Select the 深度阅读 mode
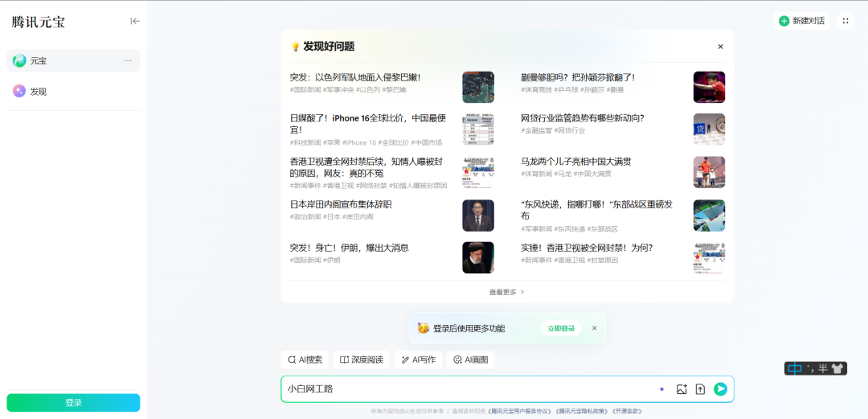Image resolution: width=868 pixels, height=419 pixels. point(362,359)
